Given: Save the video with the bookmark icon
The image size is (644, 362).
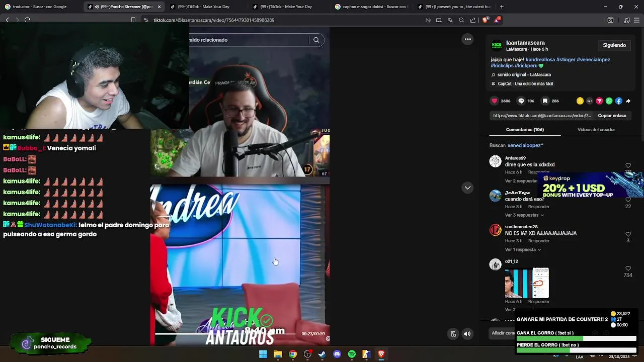Looking at the screenshot, I should click(x=545, y=101).
